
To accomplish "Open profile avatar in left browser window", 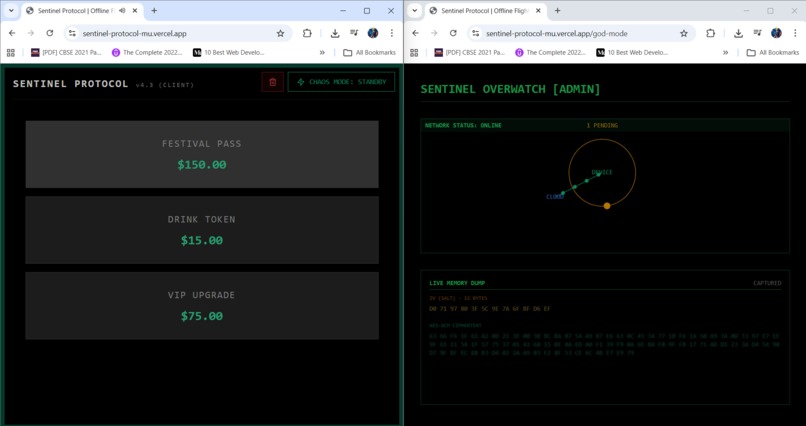I will [373, 33].
